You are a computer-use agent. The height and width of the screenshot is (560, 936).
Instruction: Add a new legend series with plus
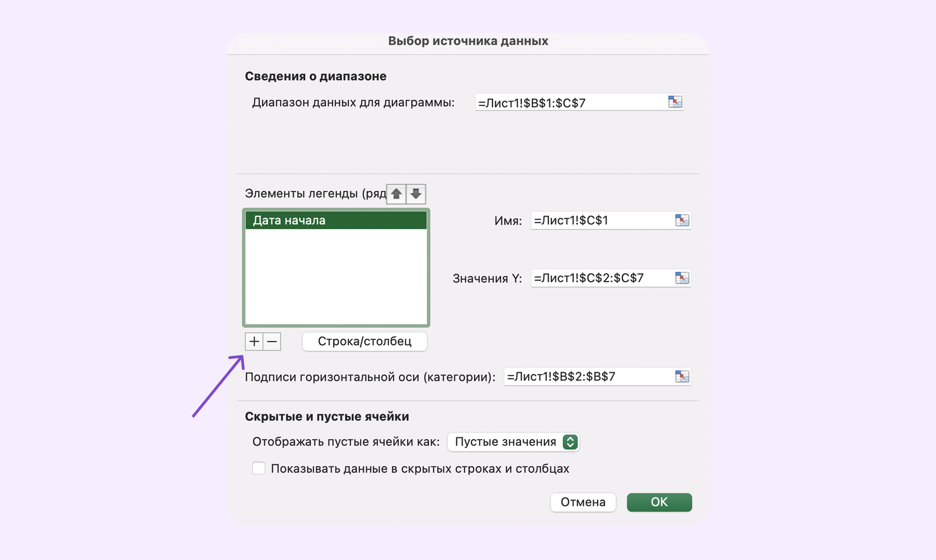tap(254, 342)
